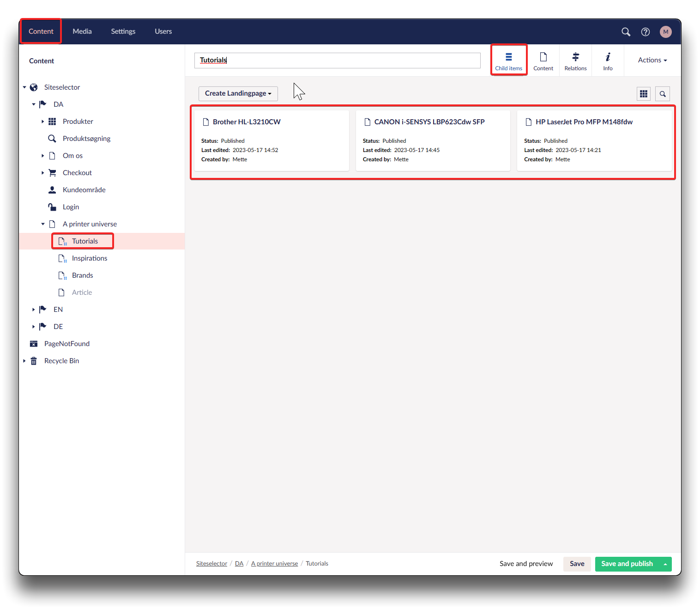Select the Child items view

pyautogui.click(x=508, y=61)
